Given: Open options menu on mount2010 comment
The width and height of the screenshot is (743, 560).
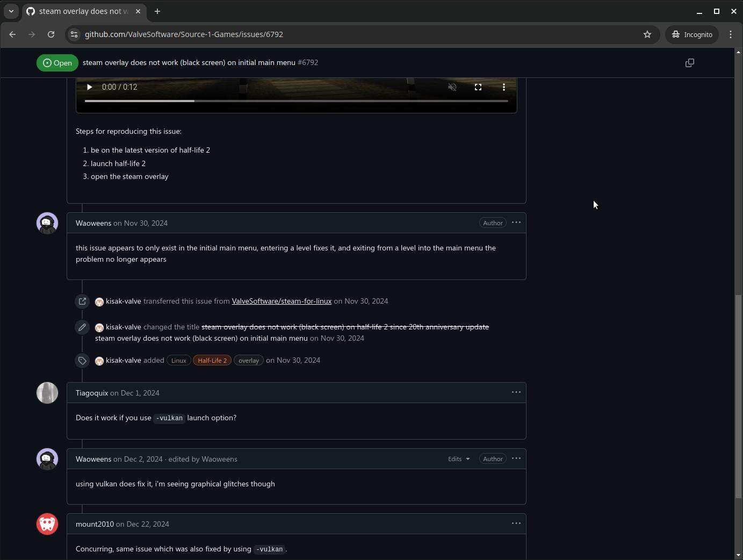Looking at the screenshot, I should click(x=516, y=523).
